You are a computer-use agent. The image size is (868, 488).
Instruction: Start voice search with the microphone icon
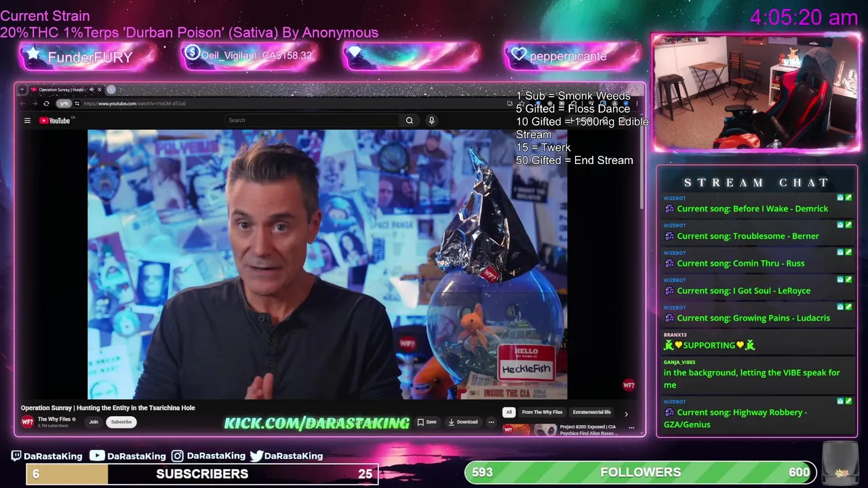(431, 121)
